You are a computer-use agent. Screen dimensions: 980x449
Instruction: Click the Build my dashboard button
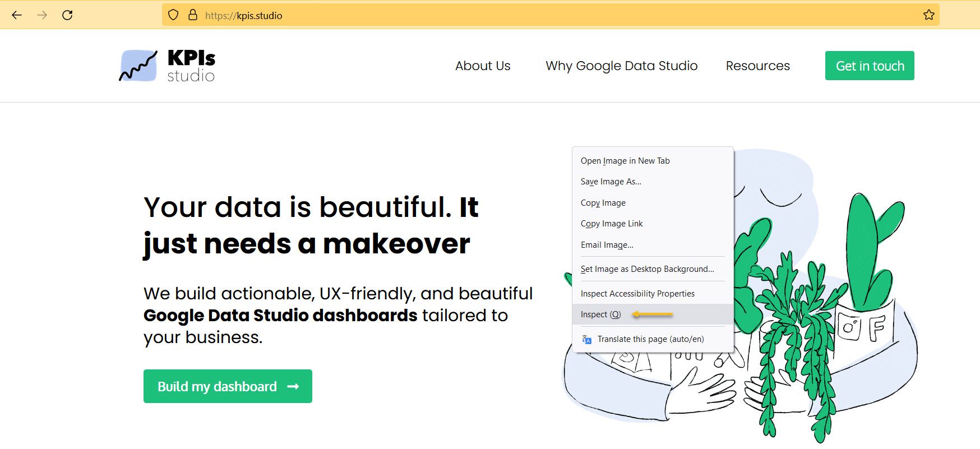(228, 386)
